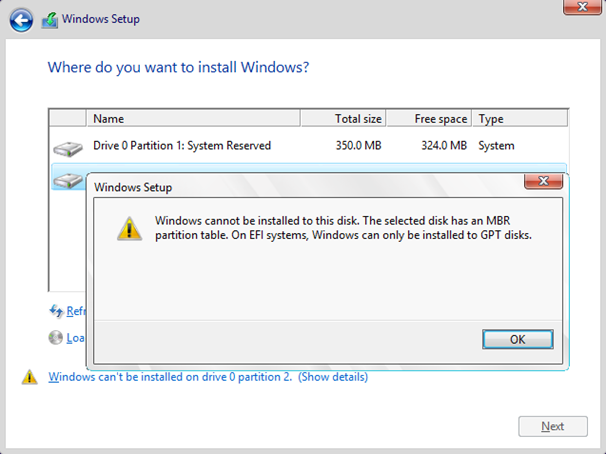Click the Windows Setup title icon
The width and height of the screenshot is (606, 454).
[x=50, y=20]
